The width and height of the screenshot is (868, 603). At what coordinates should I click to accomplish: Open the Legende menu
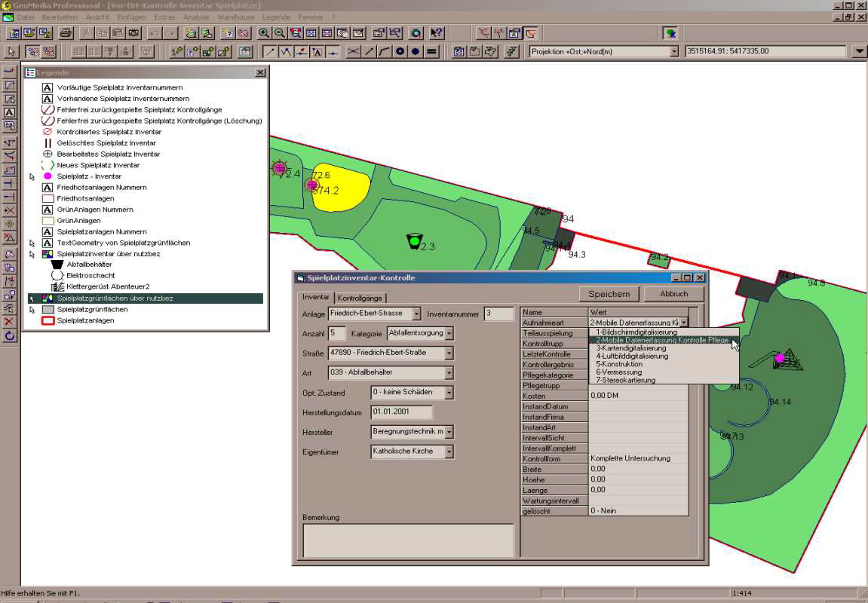pos(276,17)
